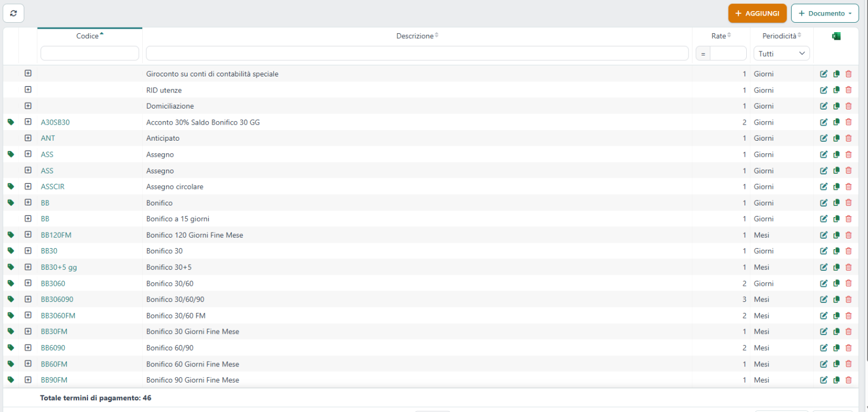Image resolution: width=868 pixels, height=412 pixels.
Task: Export the table via the Excel icon
Action: [836, 36]
